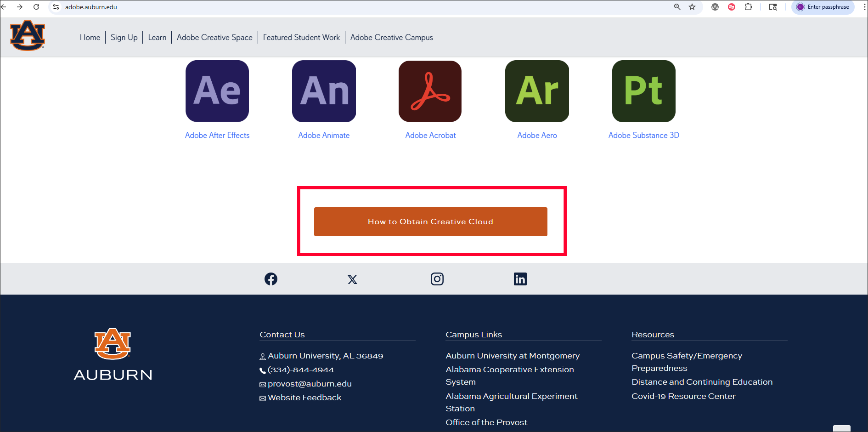
Task: Visit Auburn's LinkedIn via the icon
Action: [520, 279]
